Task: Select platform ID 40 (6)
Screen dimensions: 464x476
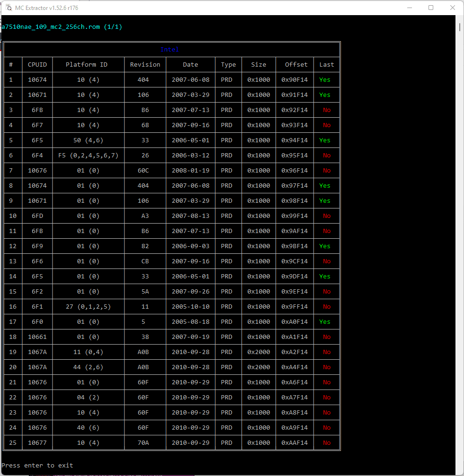Action: click(88, 428)
